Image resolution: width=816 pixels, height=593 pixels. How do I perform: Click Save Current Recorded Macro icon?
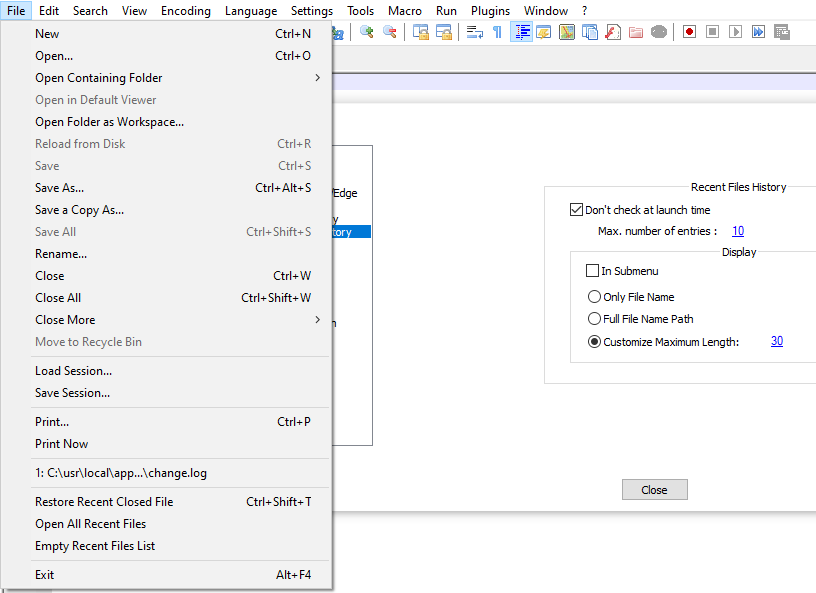coord(782,32)
